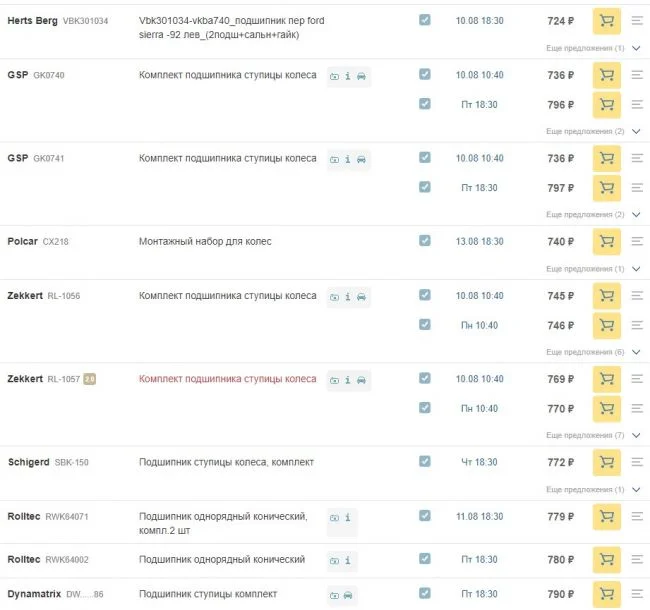Open list menu icon for Polcar CX218
The image size is (650, 610).
[637, 241]
